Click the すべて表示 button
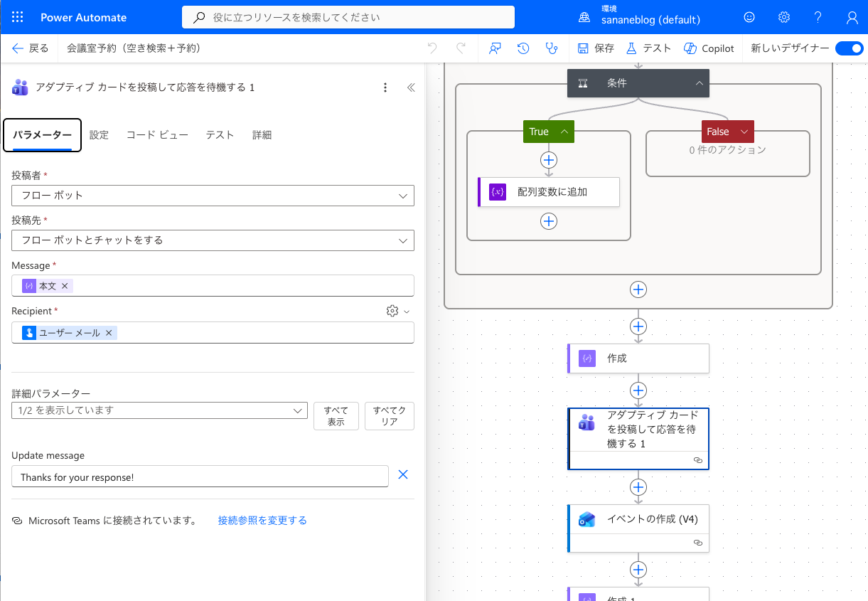The image size is (868, 601). pos(336,416)
